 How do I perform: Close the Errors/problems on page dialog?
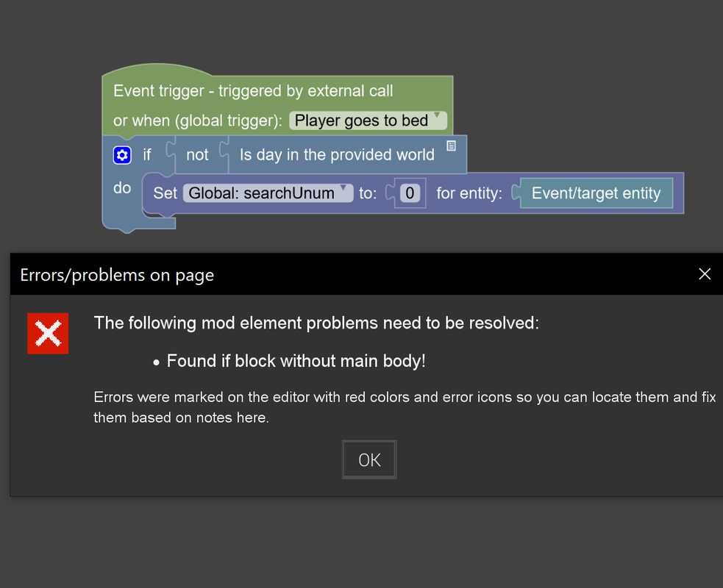tap(705, 274)
